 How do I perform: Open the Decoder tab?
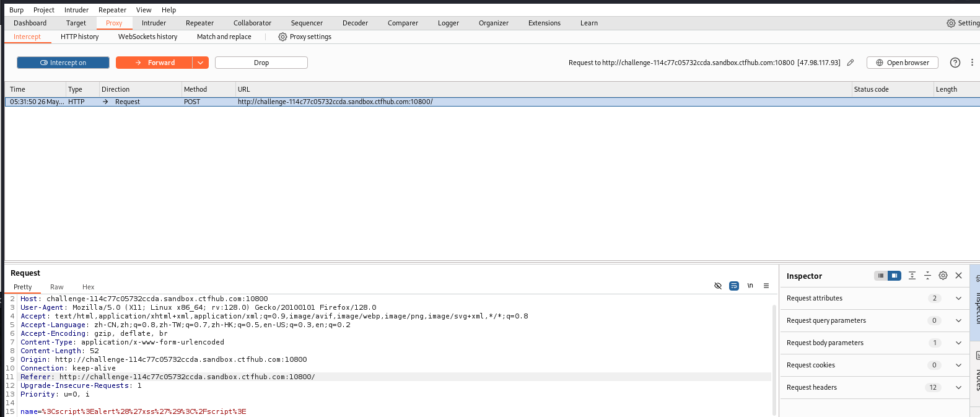point(355,23)
